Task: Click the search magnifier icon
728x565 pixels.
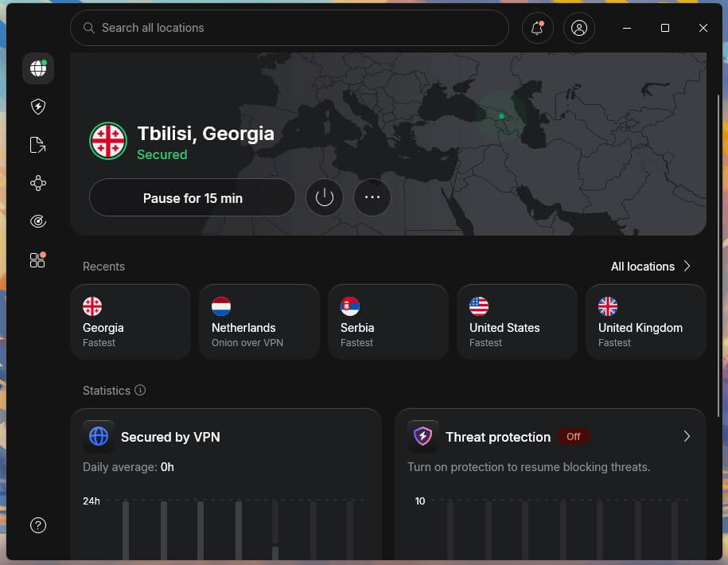Action: 88,28
